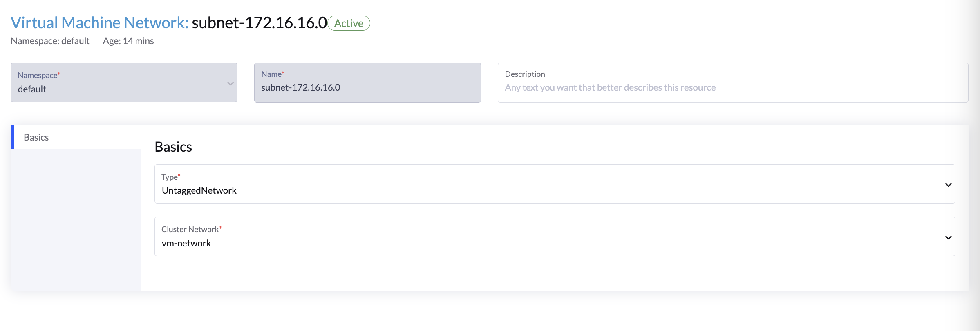Click the 'Name' required field label
Viewport: 980px width, 331px height.
point(271,74)
